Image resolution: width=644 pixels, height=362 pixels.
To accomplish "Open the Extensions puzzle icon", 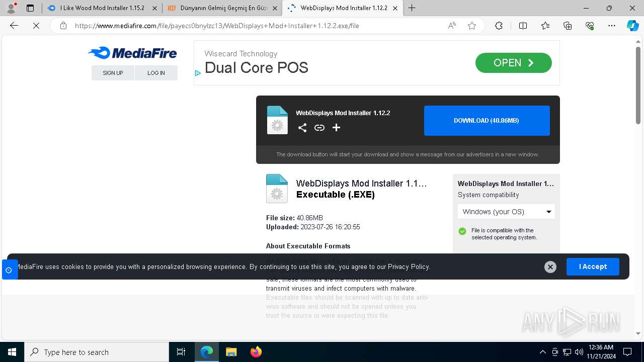I will (x=499, y=26).
